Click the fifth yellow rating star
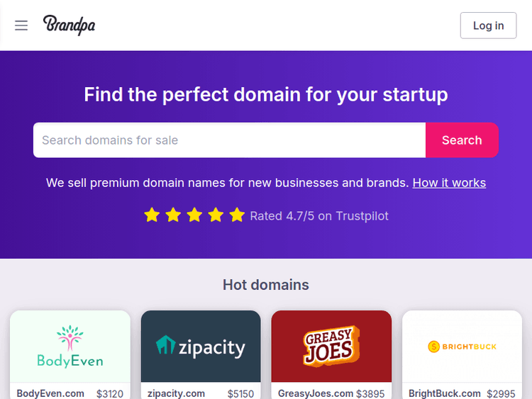The height and width of the screenshot is (399, 532). click(x=237, y=215)
